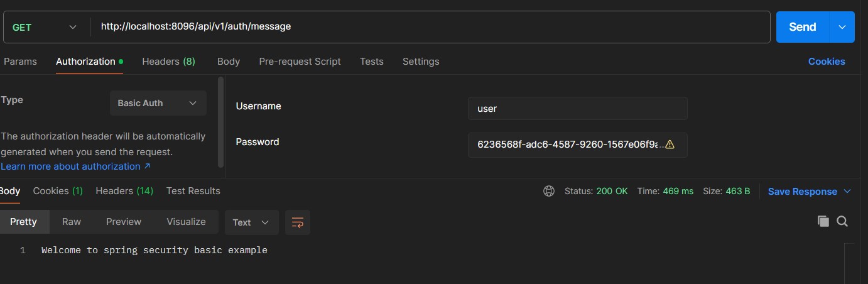The image size is (868, 284).
Task: Open search in response with magnifier icon
Action: pyautogui.click(x=842, y=221)
